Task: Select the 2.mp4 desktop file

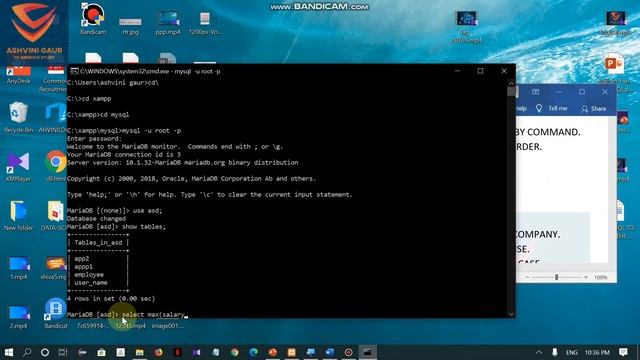Action: [x=18, y=317]
